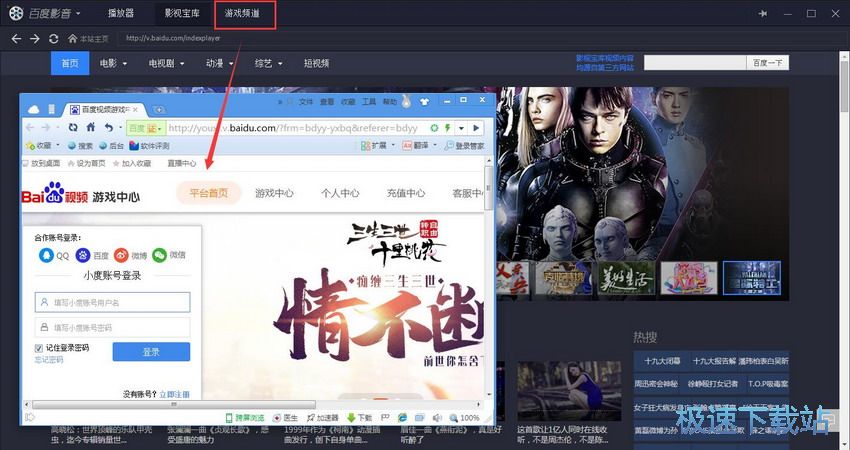Open the 帮助 menu in the browser

click(390, 101)
